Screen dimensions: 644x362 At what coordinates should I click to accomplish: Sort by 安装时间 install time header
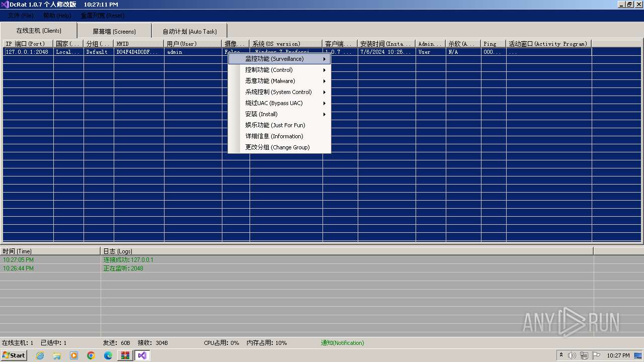pyautogui.click(x=387, y=44)
